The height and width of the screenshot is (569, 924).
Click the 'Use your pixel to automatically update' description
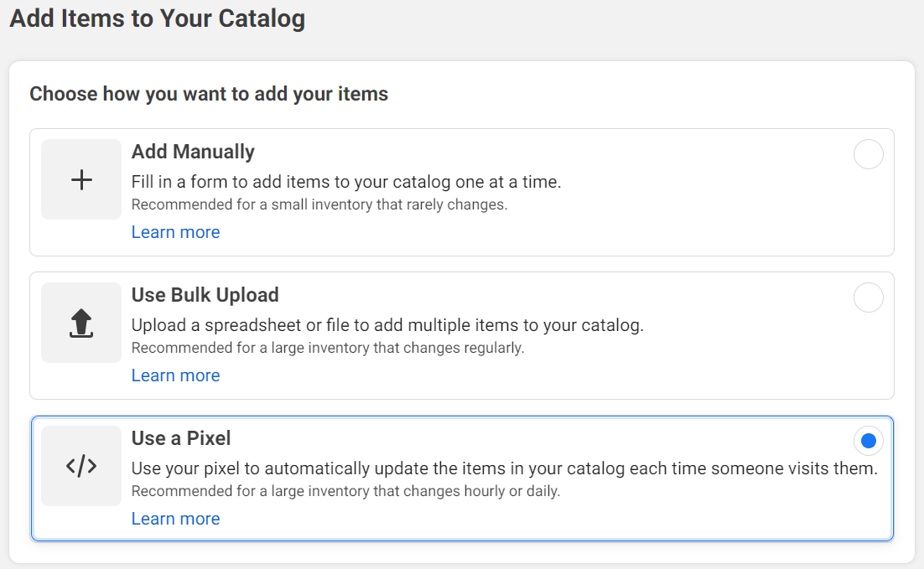click(x=504, y=468)
